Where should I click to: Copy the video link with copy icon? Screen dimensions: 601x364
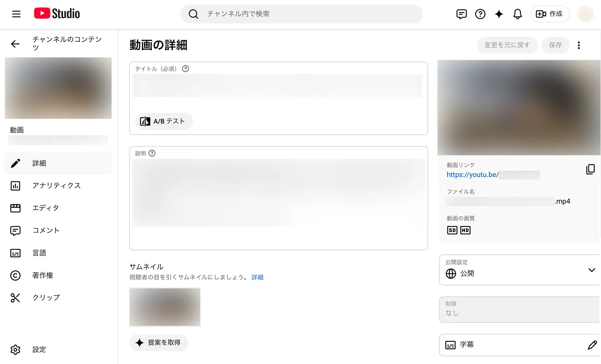coord(591,169)
